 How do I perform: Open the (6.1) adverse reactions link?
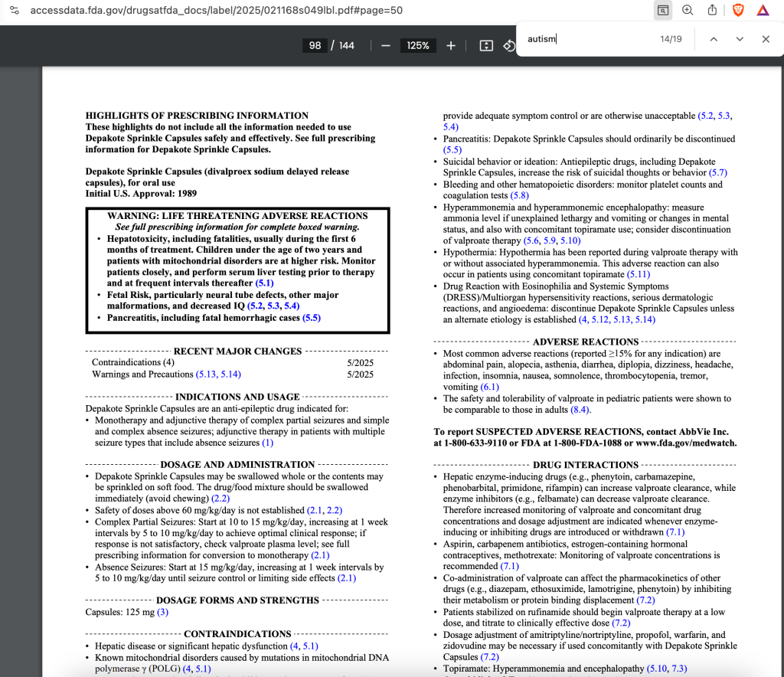coord(490,388)
